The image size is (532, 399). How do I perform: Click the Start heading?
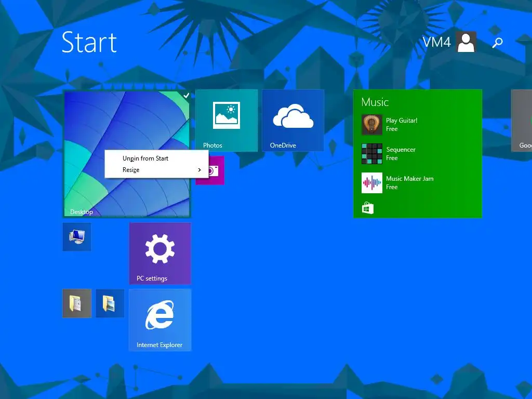point(89,42)
